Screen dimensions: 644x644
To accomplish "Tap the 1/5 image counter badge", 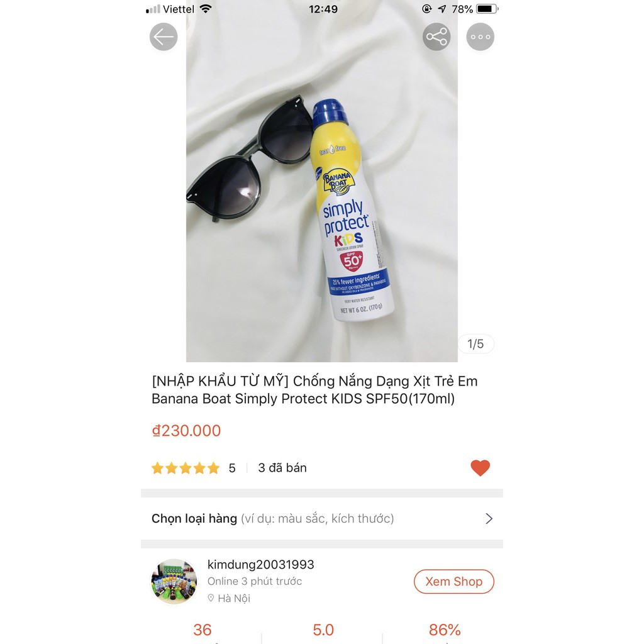I will (x=475, y=344).
